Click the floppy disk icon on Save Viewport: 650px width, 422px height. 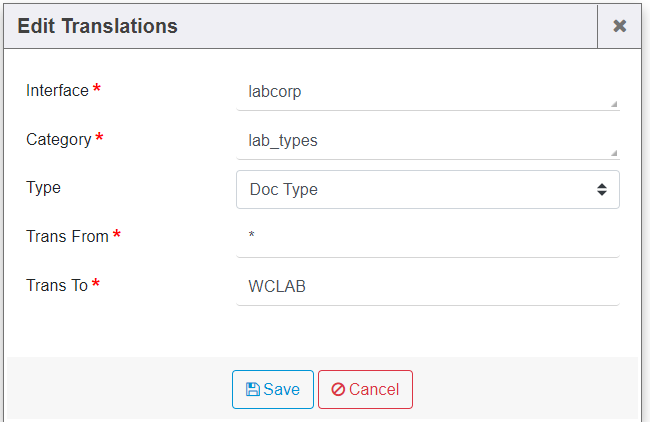point(253,390)
